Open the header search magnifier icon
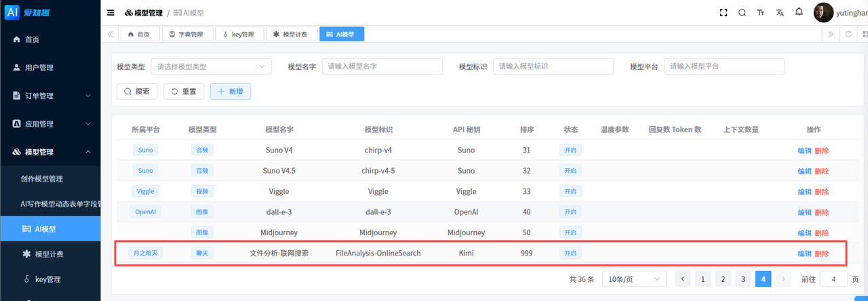 [x=742, y=12]
